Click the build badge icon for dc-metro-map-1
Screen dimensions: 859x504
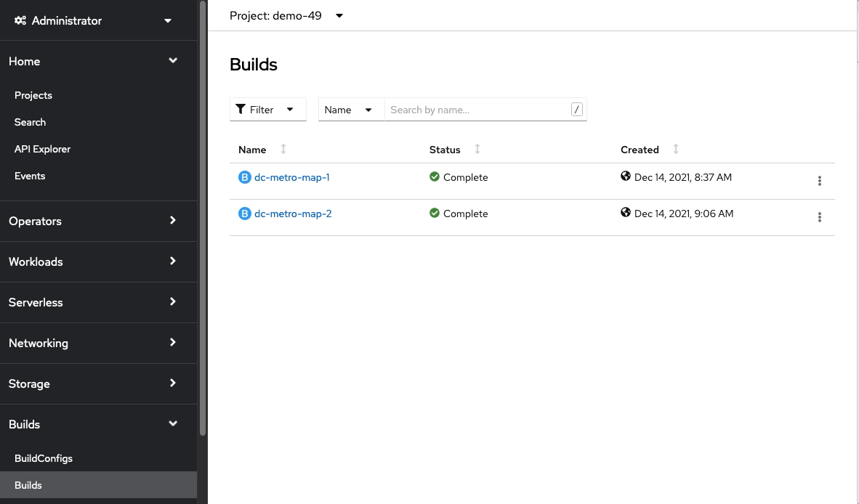point(244,177)
